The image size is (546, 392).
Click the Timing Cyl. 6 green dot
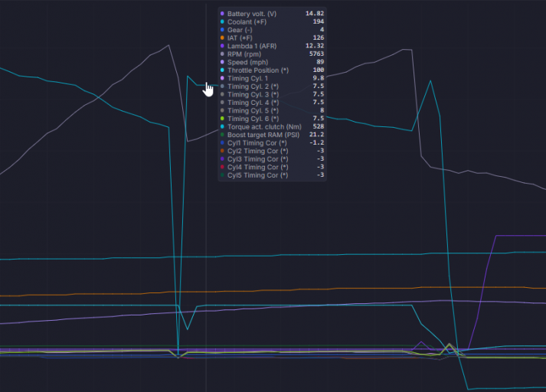pyautogui.click(x=222, y=119)
